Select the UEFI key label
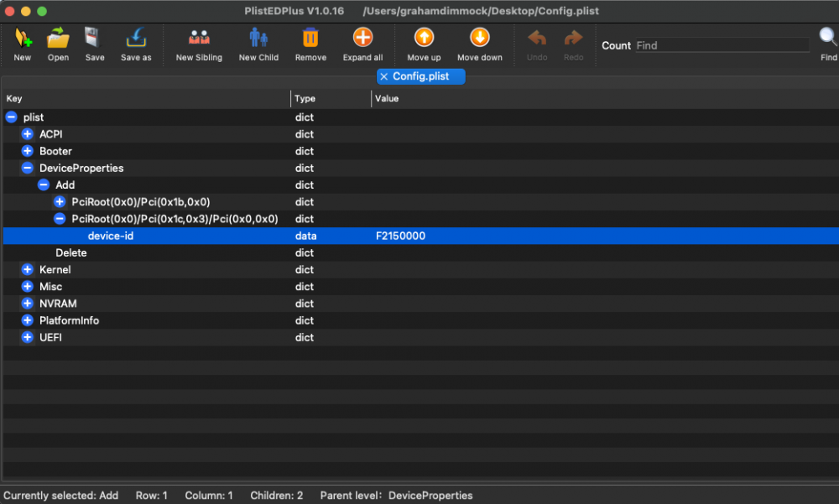Viewport: 839px width, 504px height. pyautogui.click(x=50, y=338)
